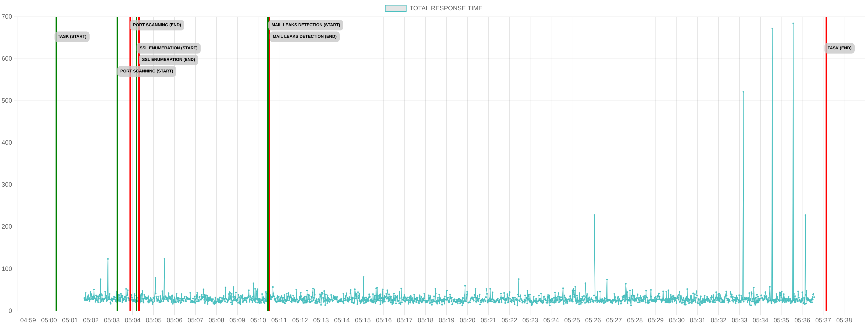Click the TOTAL RESPONSE TIME legend label
868x326 pixels.
click(x=446, y=8)
